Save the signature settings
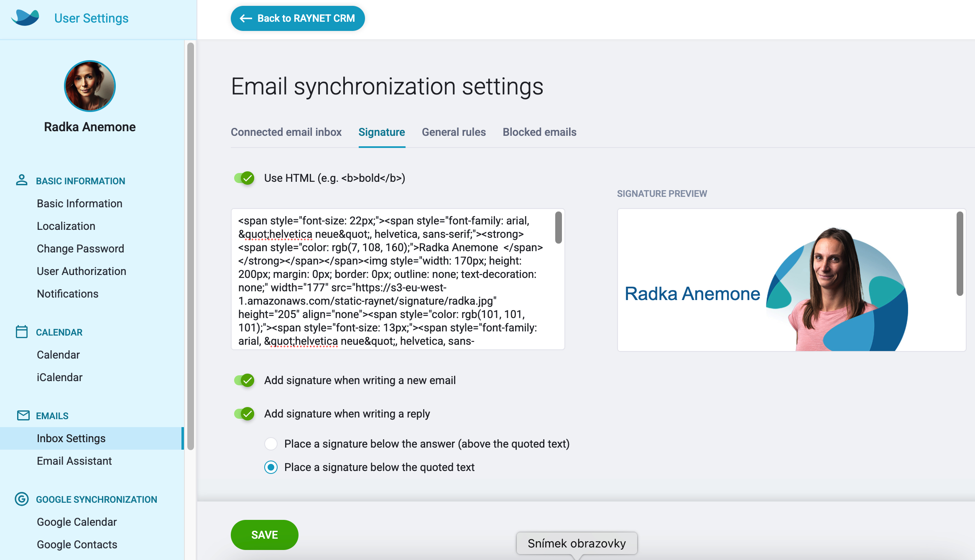Image resolution: width=975 pixels, height=560 pixels. (265, 535)
